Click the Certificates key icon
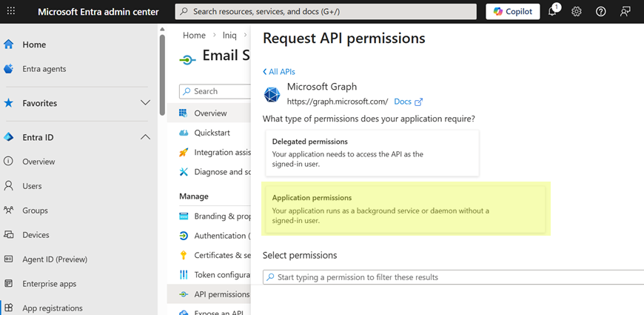644x315 pixels. 184,256
